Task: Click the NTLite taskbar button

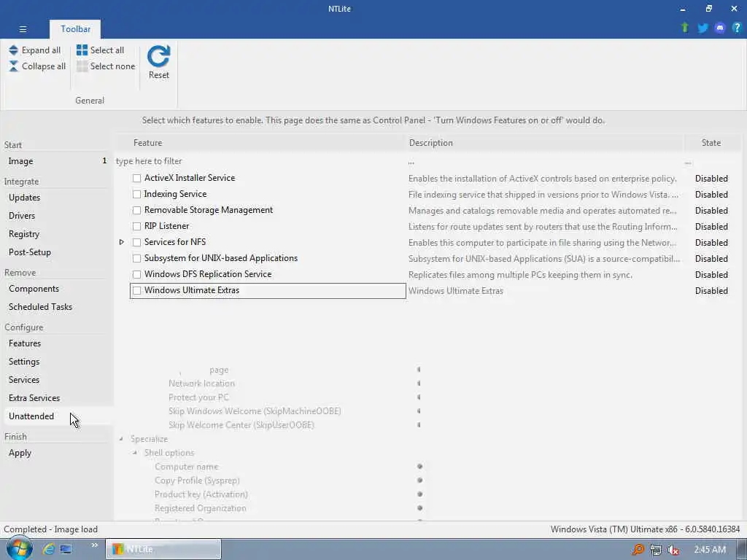Action: (x=163, y=549)
